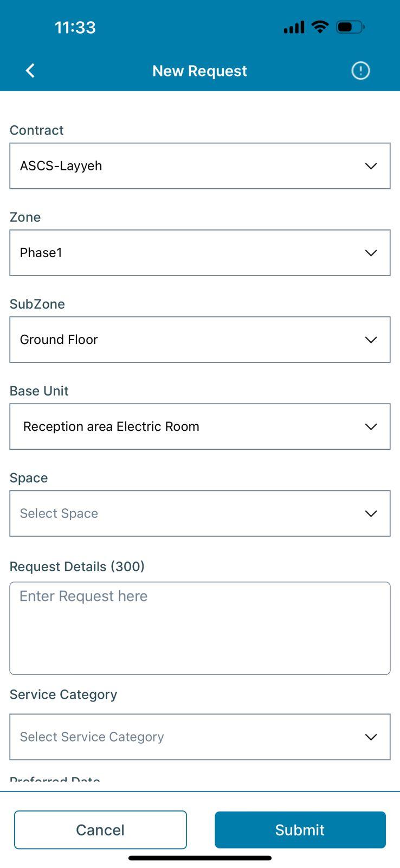Tap the Submit button

300,829
